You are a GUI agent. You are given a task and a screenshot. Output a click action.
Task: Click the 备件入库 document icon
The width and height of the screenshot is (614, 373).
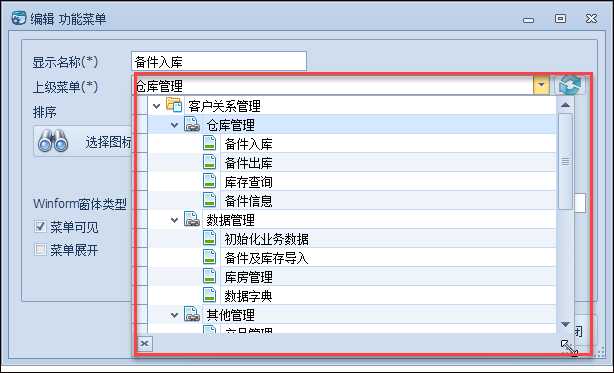pos(209,143)
